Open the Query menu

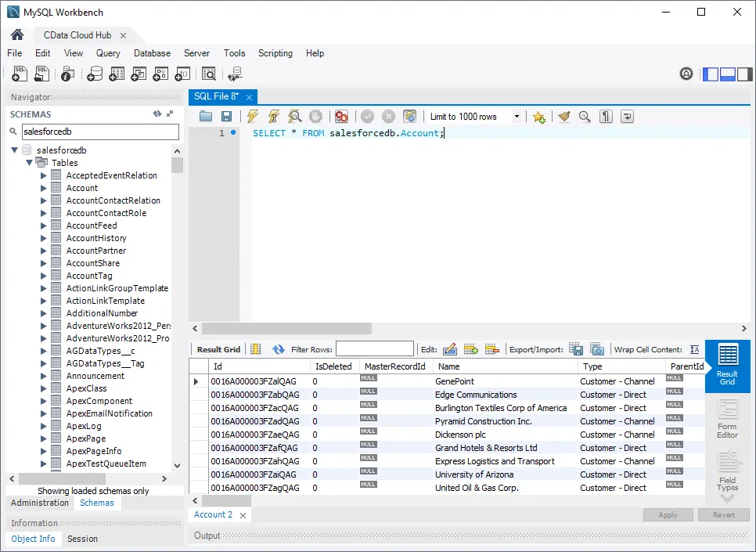(x=108, y=53)
